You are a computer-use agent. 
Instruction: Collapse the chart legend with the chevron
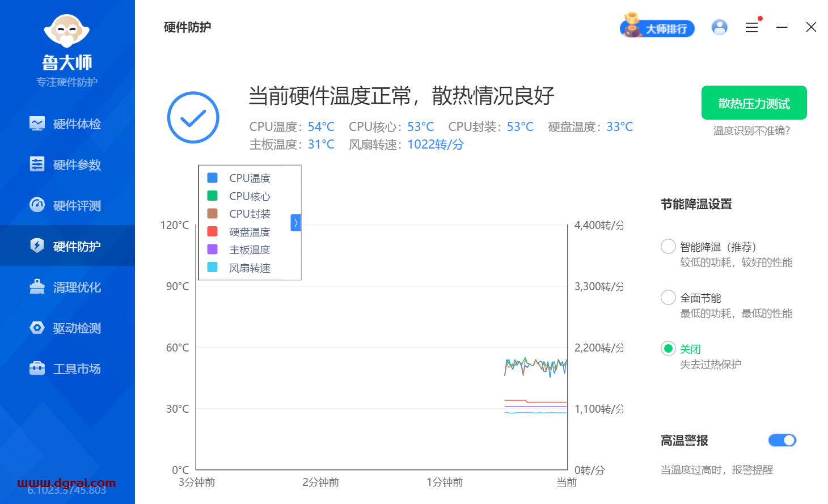click(x=295, y=223)
